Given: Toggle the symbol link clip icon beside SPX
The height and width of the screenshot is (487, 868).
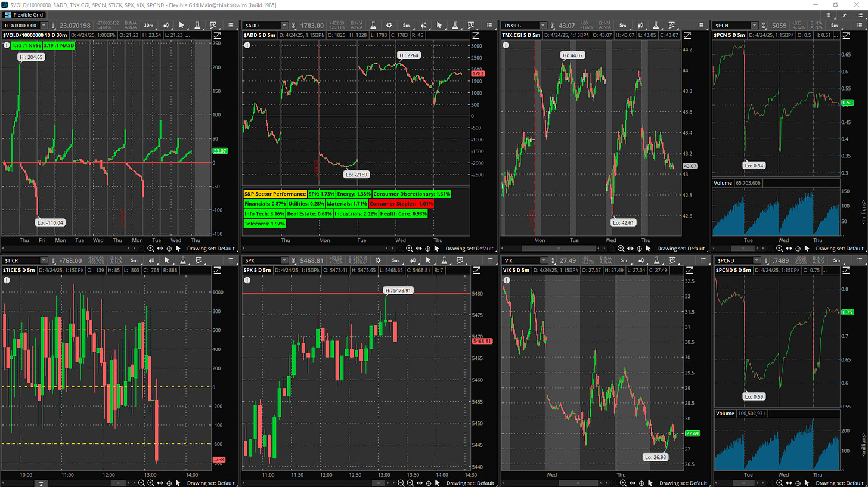Looking at the screenshot, I should (x=294, y=260).
